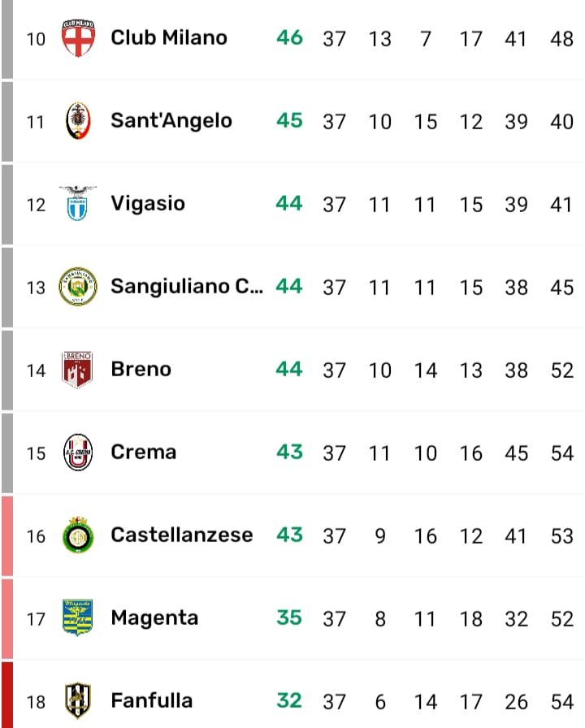This screenshot has height=728, width=585.
Task: Click the Sant'Angelo club badge
Action: (79, 119)
